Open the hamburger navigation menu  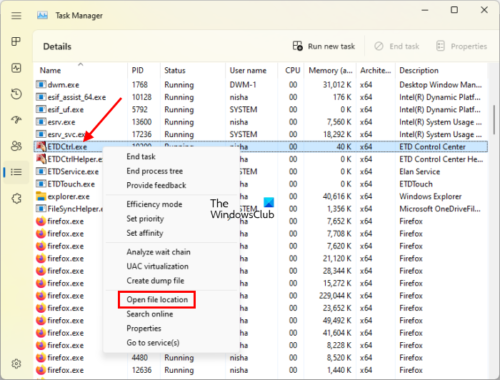(x=16, y=16)
